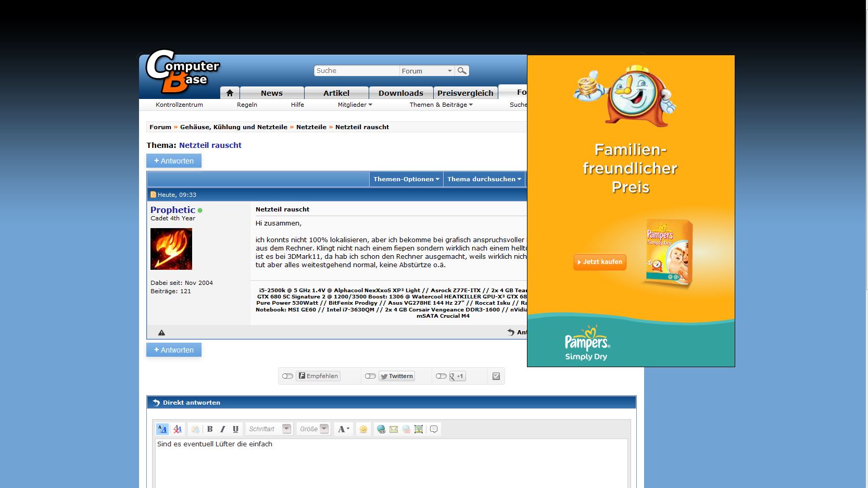Screen dimensions: 868x488
Task: Click the report post warning triangle
Action: pyautogui.click(x=161, y=332)
